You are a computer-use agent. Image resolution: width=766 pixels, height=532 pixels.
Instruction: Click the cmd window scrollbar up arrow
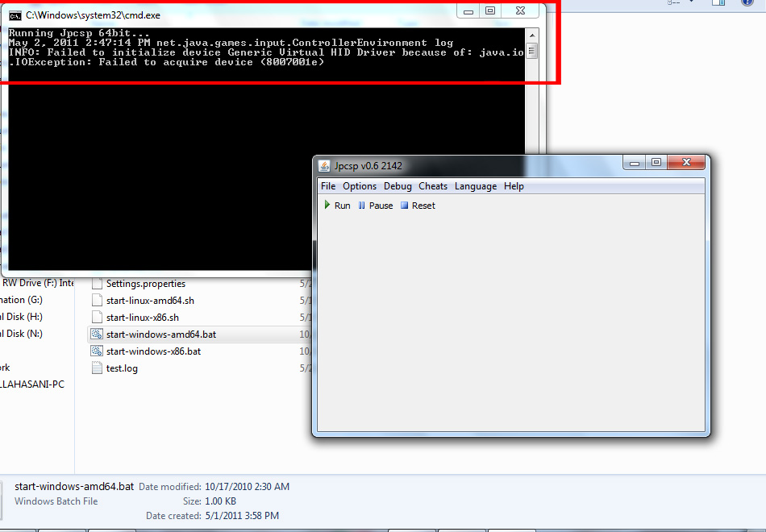click(532, 35)
